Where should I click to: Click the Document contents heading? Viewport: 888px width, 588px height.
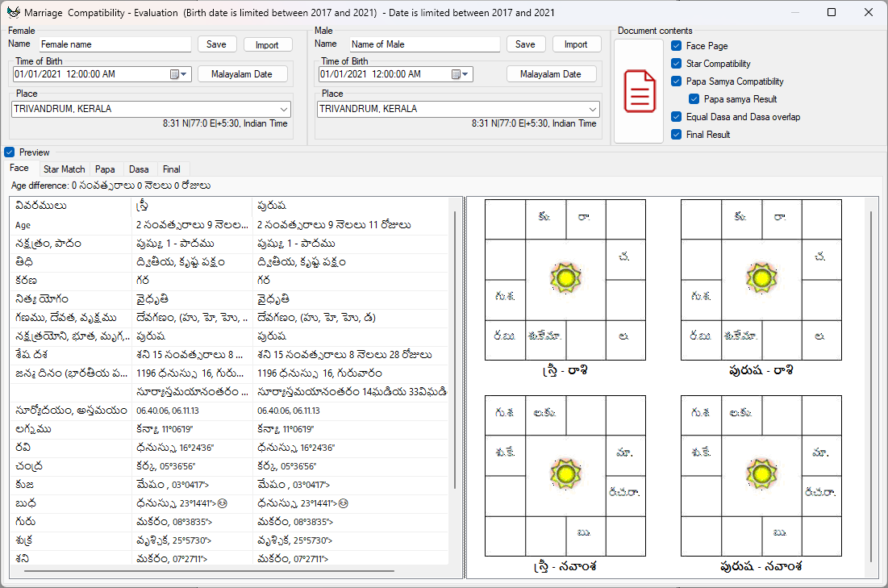655,31
